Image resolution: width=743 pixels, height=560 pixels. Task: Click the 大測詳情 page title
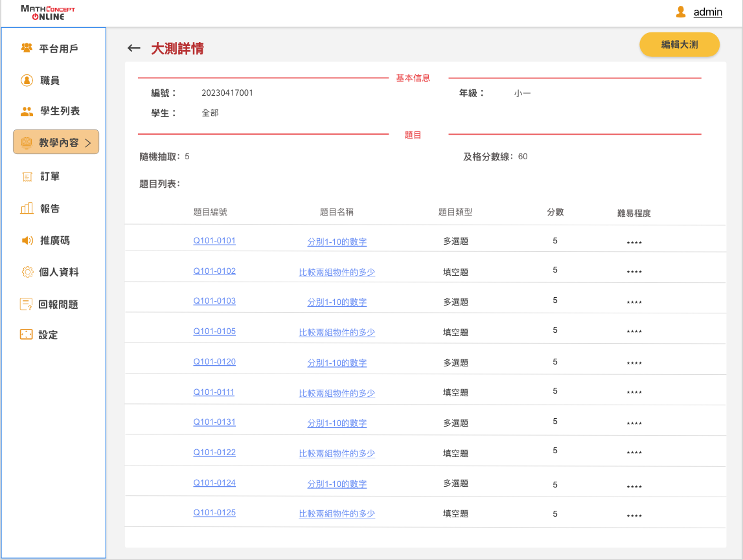pyautogui.click(x=177, y=49)
